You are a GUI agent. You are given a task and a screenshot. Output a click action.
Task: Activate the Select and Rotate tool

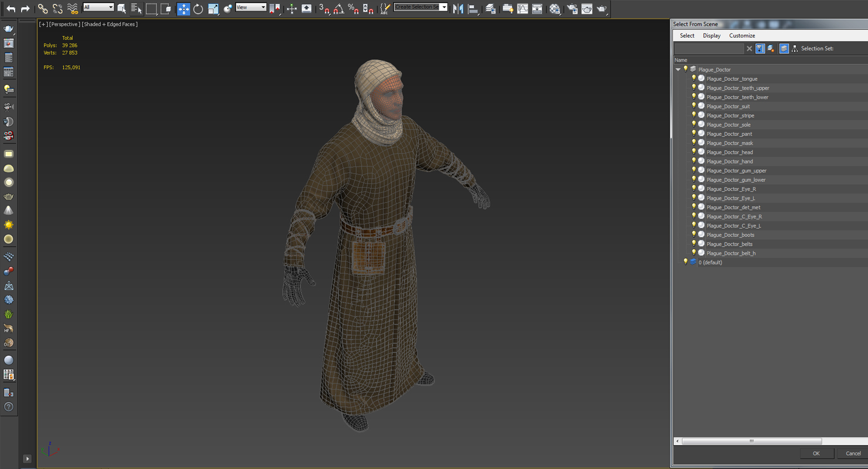coord(198,8)
